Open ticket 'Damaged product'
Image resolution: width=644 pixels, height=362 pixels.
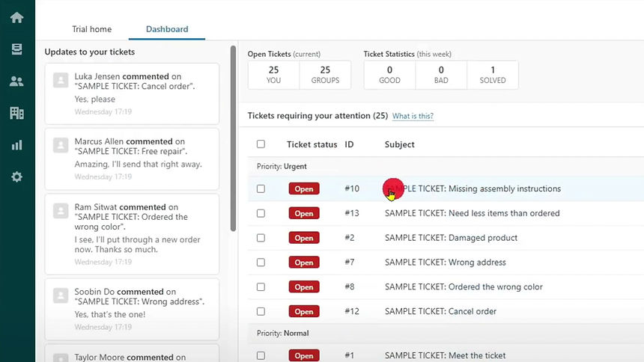click(451, 238)
